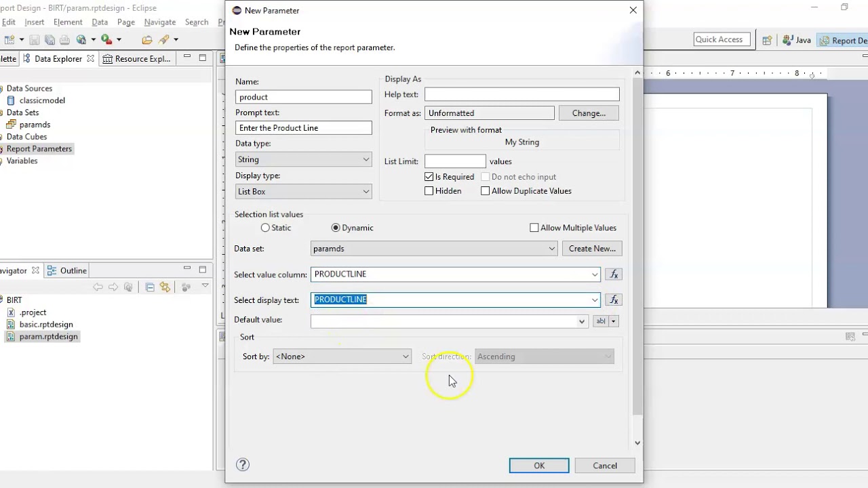Open the Edit menu
Screen dimensions: 868x488
click(8, 22)
